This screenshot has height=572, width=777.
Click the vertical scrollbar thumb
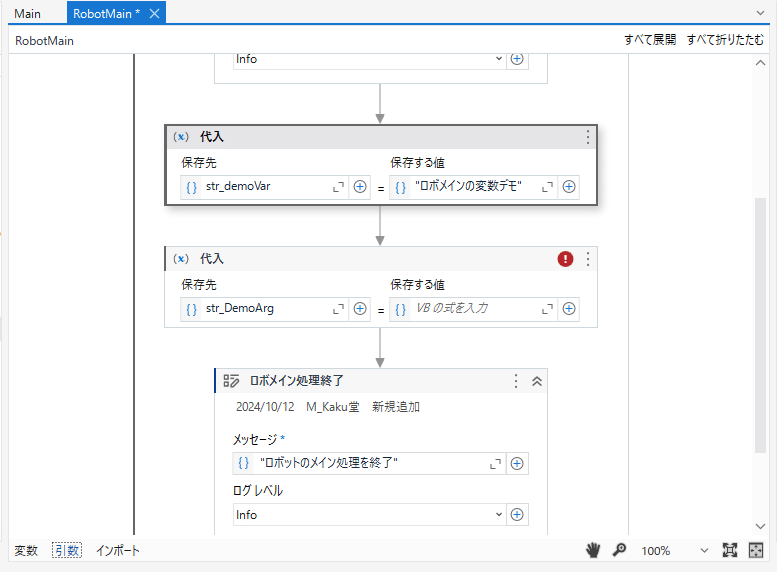[x=760, y=325]
